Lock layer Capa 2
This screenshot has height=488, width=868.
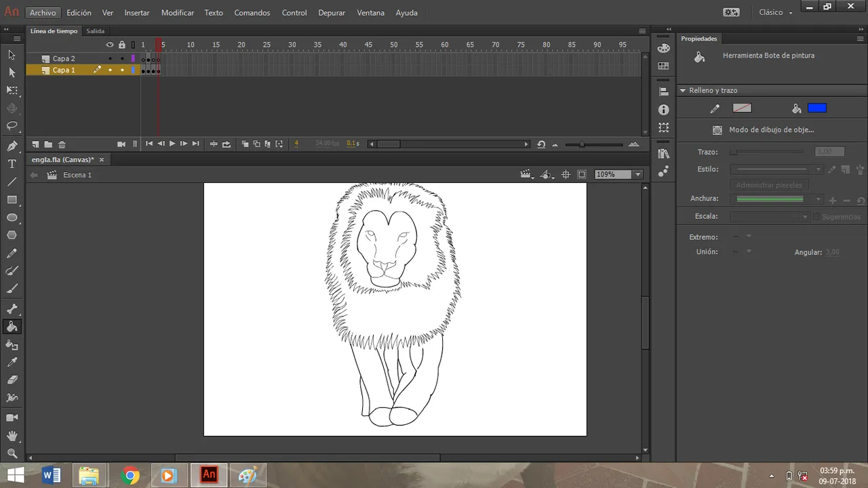tap(122, 59)
